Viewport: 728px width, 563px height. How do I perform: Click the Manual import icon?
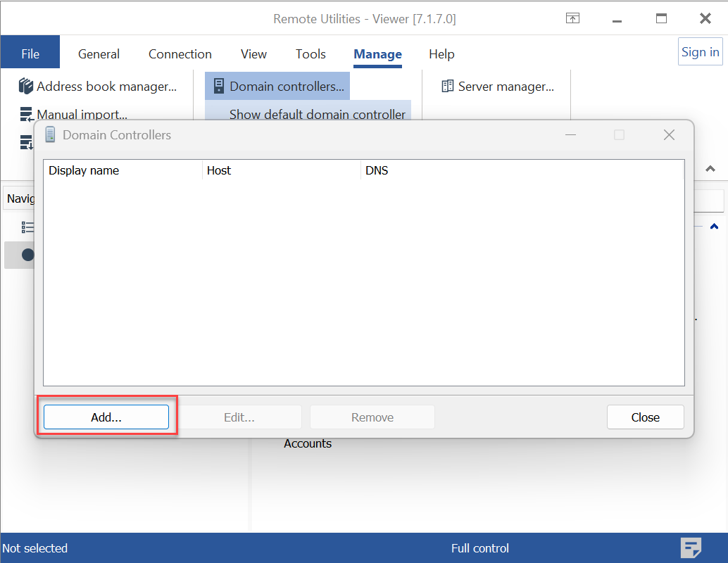coord(27,114)
